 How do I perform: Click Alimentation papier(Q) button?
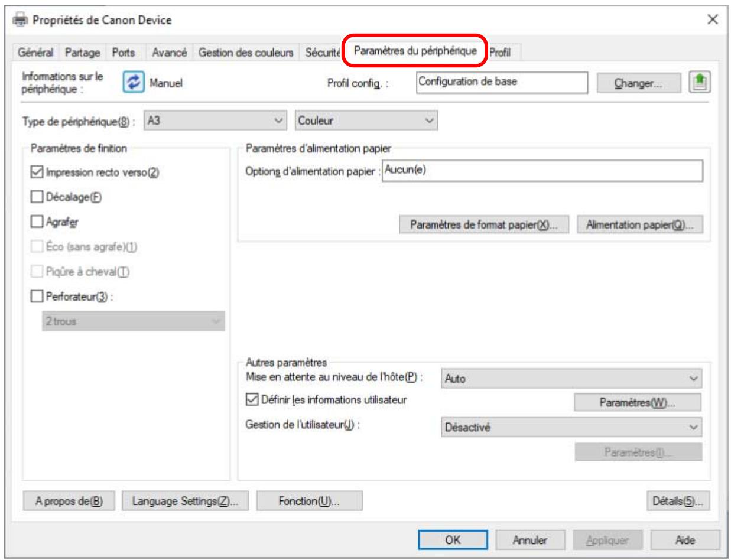pyautogui.click(x=640, y=225)
